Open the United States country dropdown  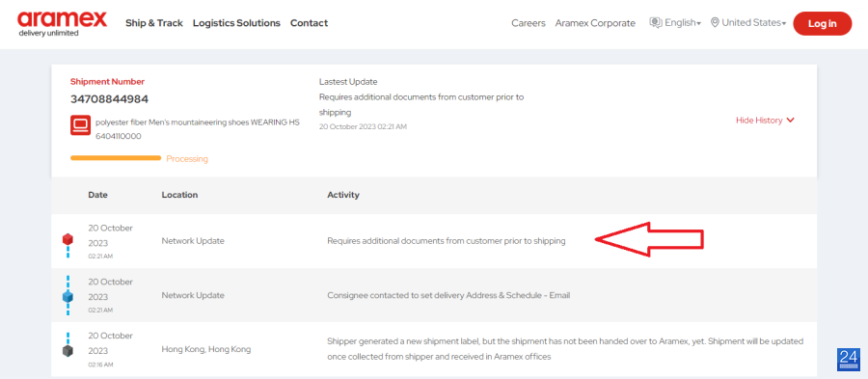tap(753, 23)
